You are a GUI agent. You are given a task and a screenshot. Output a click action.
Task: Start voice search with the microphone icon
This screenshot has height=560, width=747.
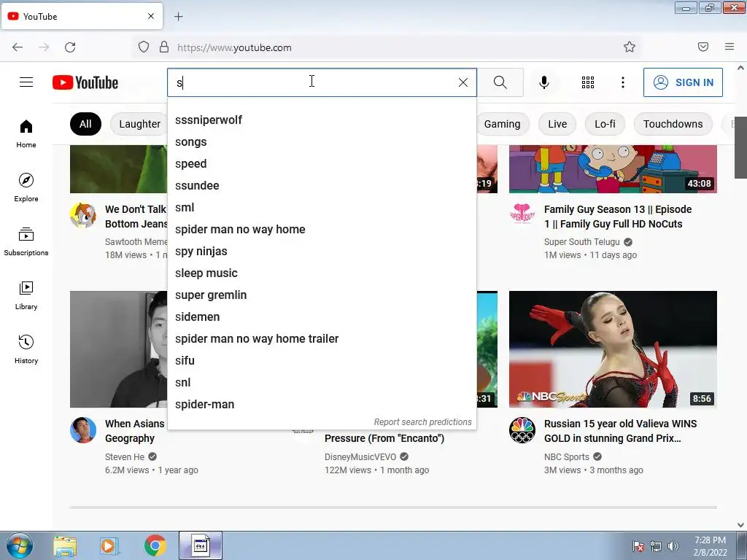543,82
